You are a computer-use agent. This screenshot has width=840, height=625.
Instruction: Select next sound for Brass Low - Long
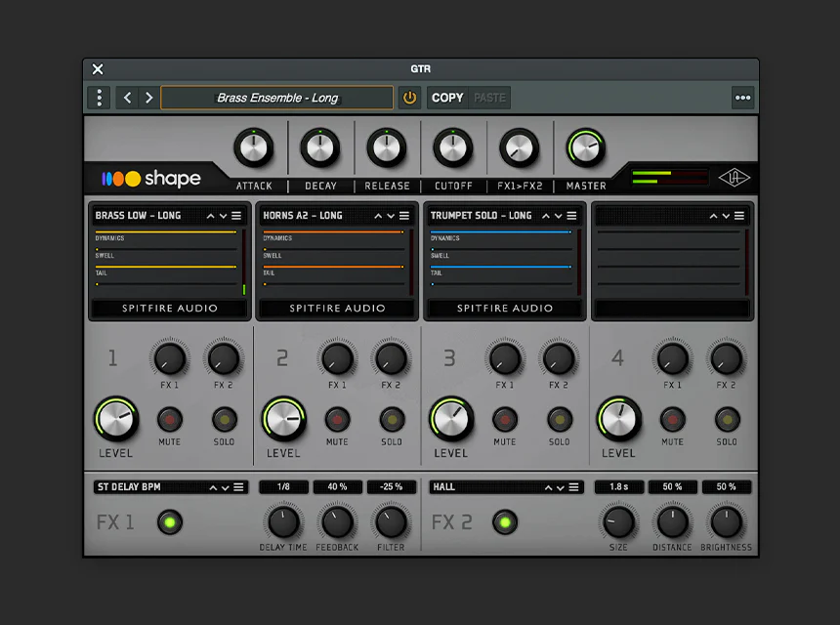pyautogui.click(x=223, y=216)
